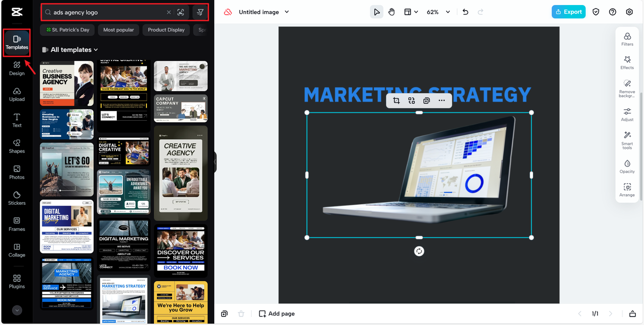The image size is (644, 325).
Task: Click the ads agency logo search field
Action: point(108,12)
